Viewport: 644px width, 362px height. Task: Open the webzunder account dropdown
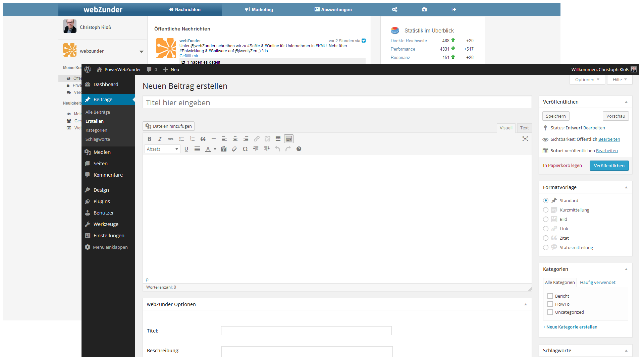pyautogui.click(x=142, y=51)
